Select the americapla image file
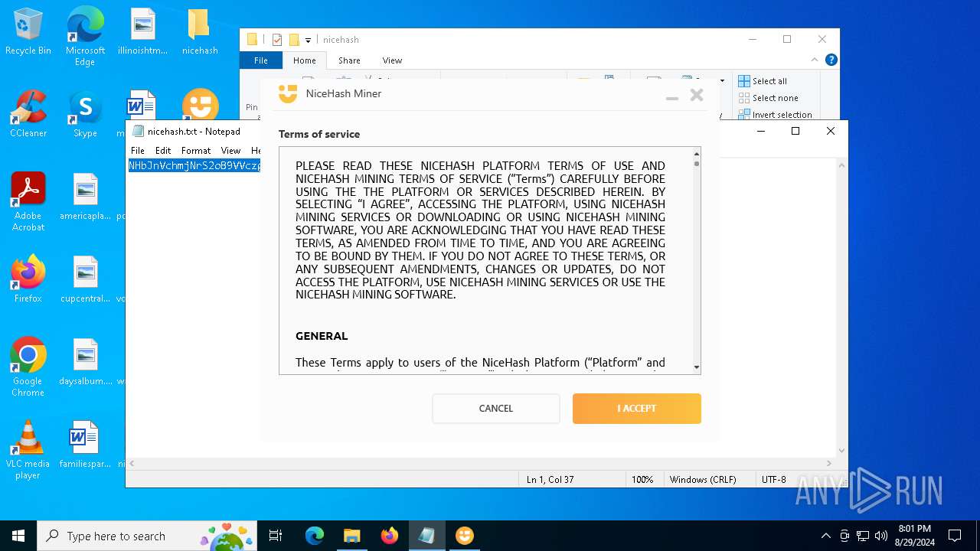Screen dimensions: 980x551 [85, 197]
